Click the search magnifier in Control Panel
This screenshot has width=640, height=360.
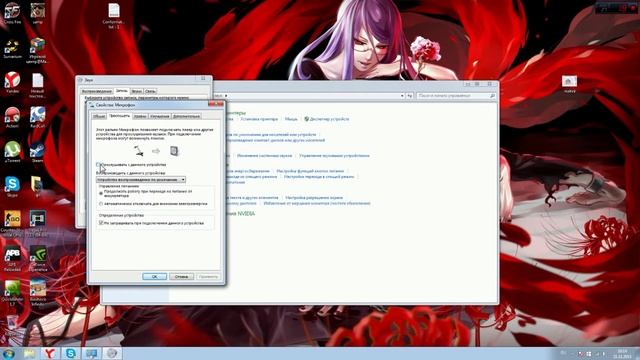[x=492, y=96]
